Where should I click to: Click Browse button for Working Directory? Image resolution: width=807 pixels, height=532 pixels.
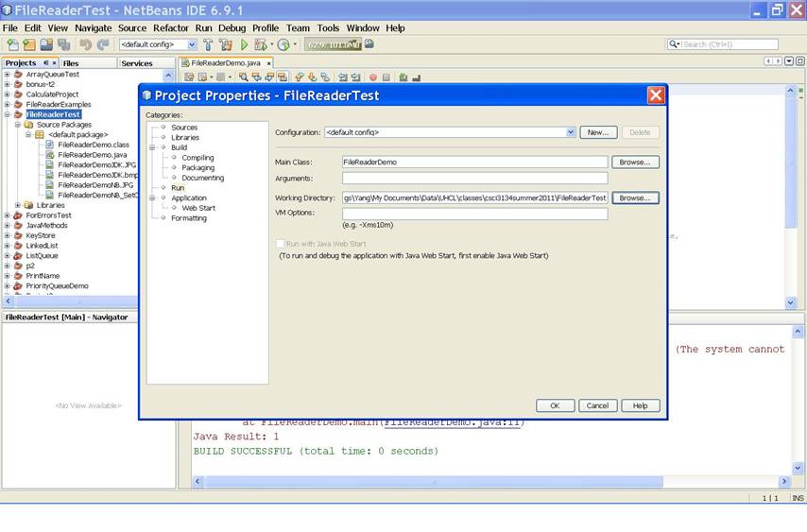tap(635, 198)
